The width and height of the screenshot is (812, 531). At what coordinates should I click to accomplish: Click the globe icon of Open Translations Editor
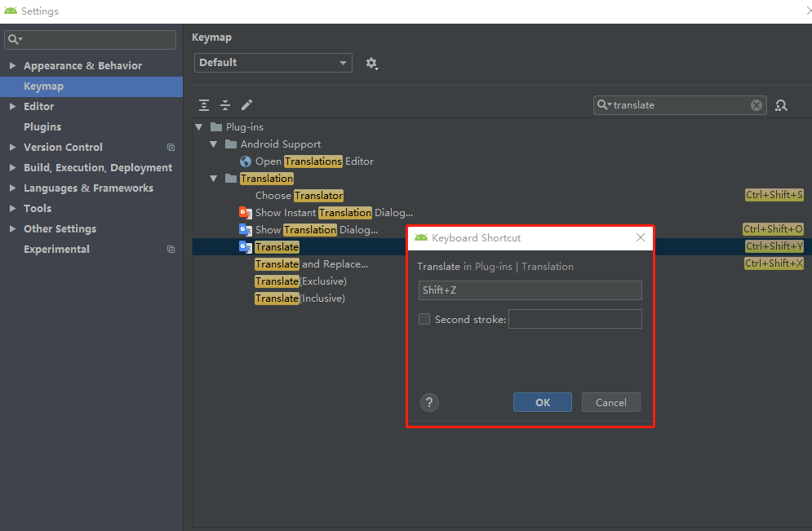coord(246,162)
